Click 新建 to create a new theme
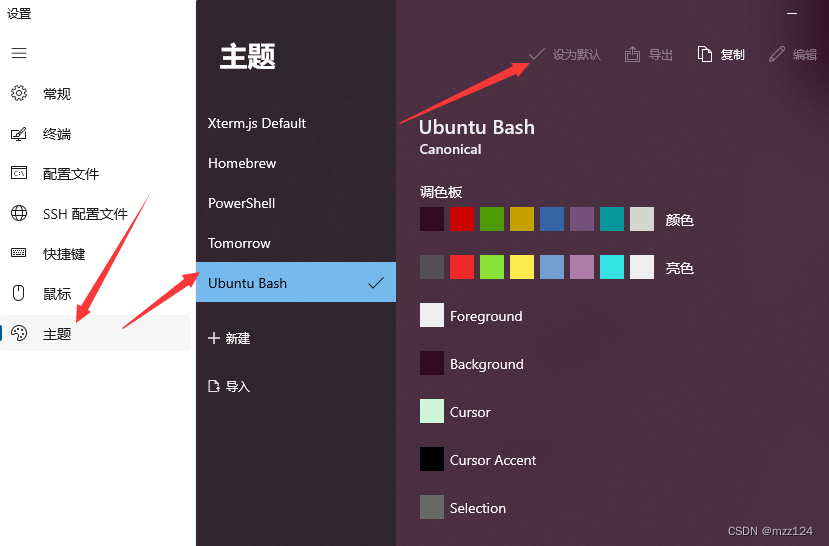 click(229, 339)
